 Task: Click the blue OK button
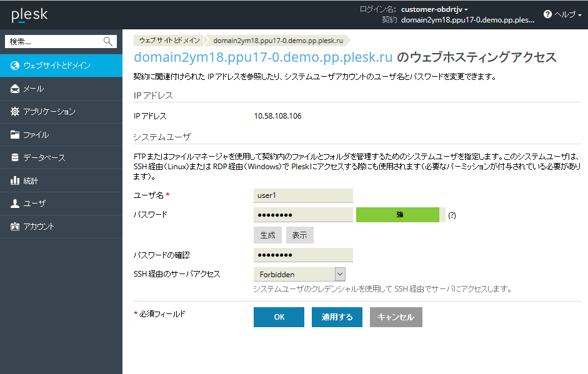pyautogui.click(x=279, y=317)
